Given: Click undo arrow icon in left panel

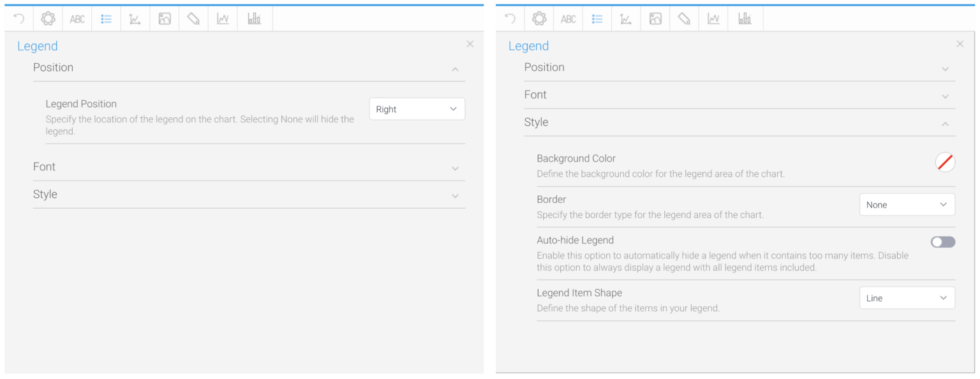Looking at the screenshot, I should 19,19.
